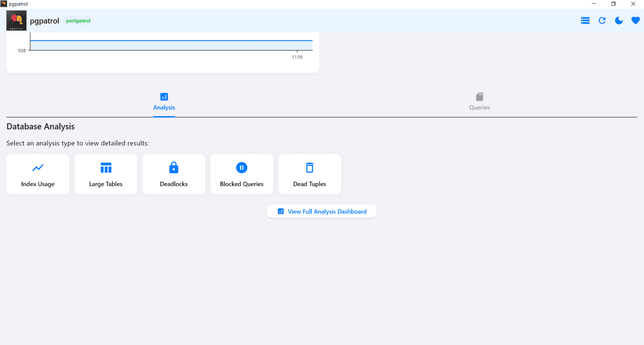This screenshot has height=345, width=644.
Task: Click View Full Analysis Dashboard button
Action: pos(322,212)
